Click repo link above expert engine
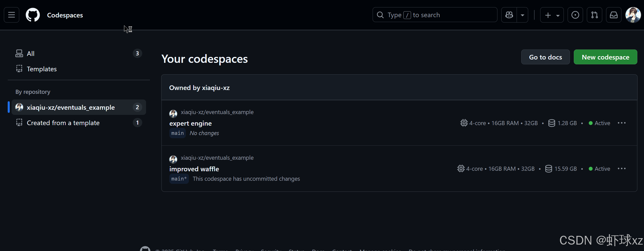 pos(217,112)
